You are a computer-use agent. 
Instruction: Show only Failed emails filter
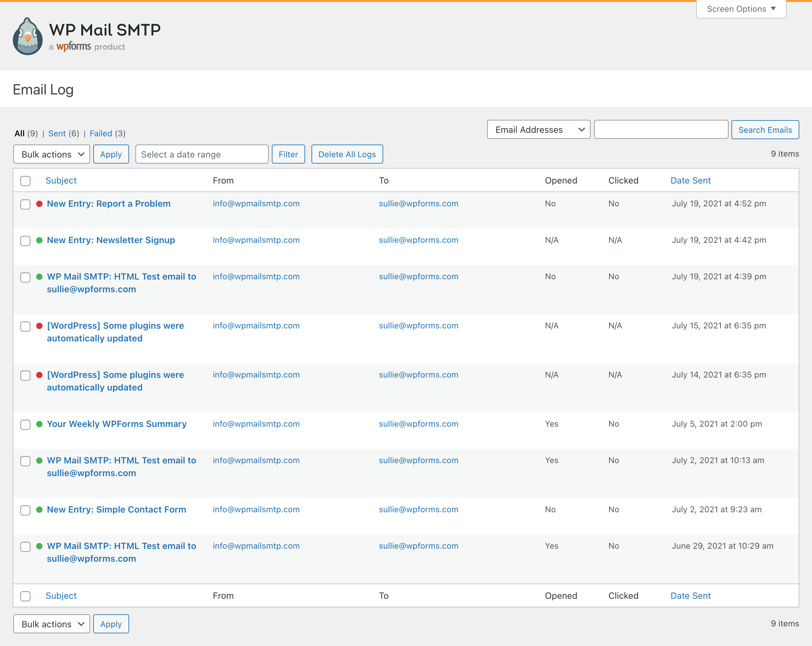click(101, 134)
